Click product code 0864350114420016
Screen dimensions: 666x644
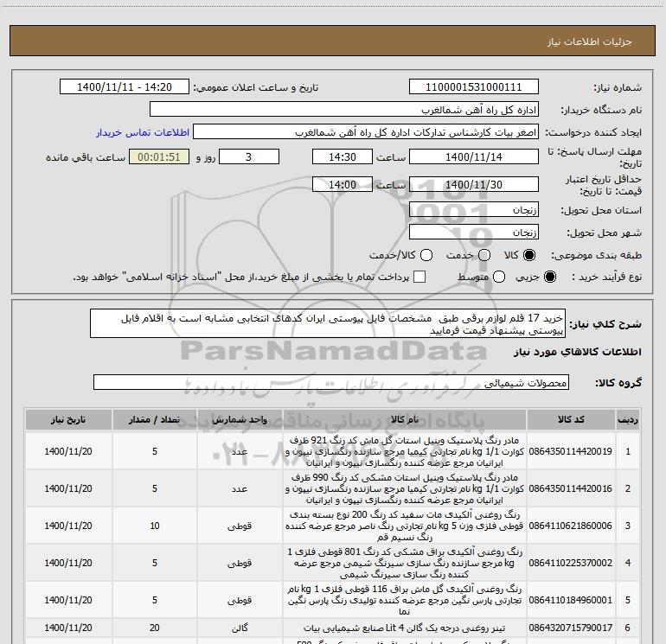(x=571, y=488)
